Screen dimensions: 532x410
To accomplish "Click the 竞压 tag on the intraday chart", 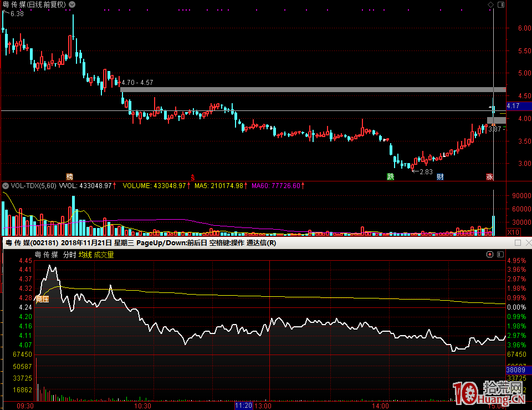I will tap(43, 299).
